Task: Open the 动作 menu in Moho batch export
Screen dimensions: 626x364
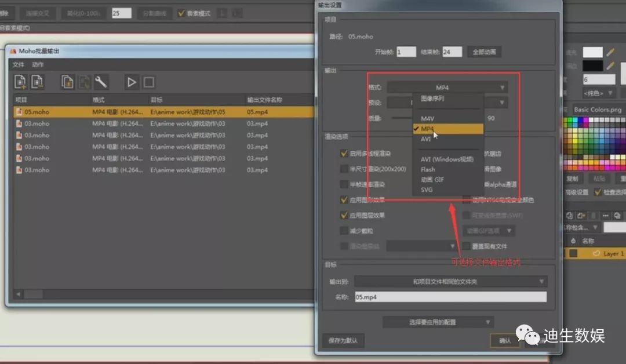Action: click(x=38, y=65)
